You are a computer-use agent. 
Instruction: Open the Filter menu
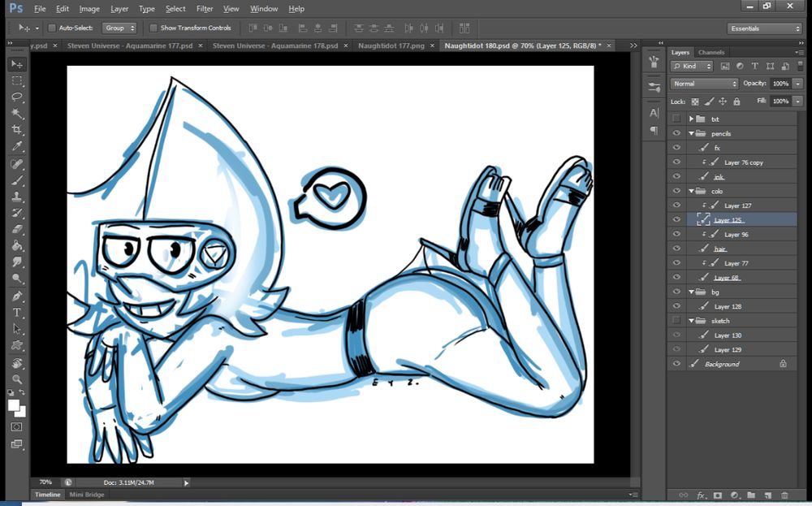(x=205, y=9)
